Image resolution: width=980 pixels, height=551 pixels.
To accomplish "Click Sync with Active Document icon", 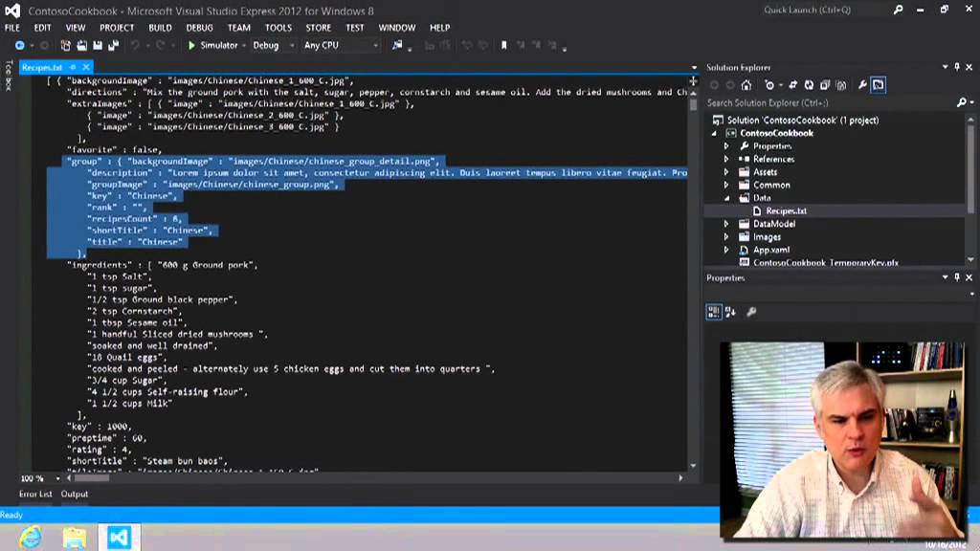I will pos(792,85).
